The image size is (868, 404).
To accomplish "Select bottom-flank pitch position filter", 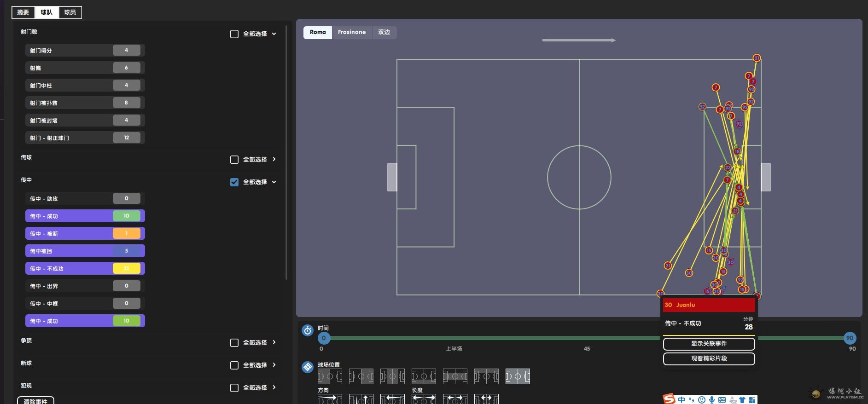I will coord(424,376).
